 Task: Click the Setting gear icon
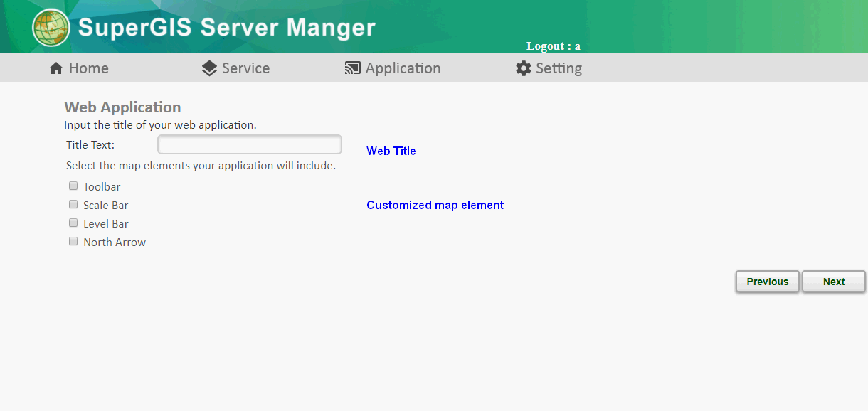pyautogui.click(x=524, y=68)
